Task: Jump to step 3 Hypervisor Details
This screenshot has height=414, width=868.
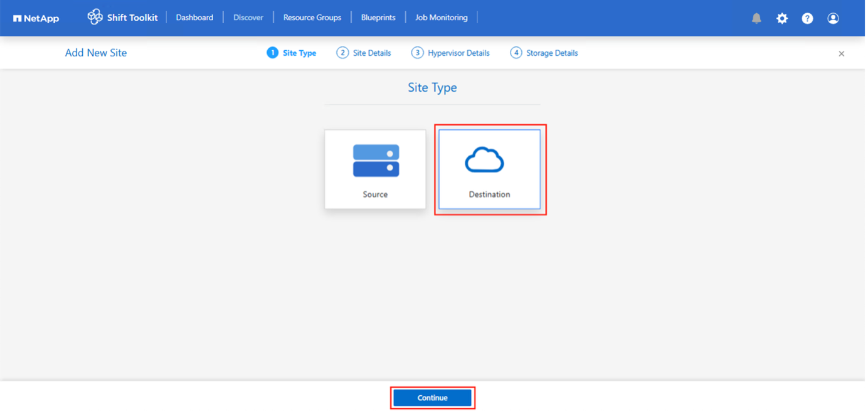Action: click(451, 53)
